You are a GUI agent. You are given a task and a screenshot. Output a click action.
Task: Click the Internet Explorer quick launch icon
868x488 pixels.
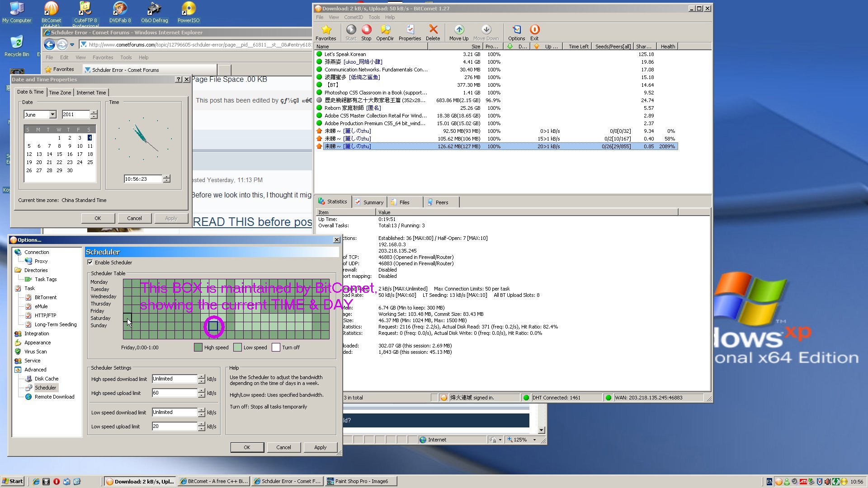[x=36, y=482]
